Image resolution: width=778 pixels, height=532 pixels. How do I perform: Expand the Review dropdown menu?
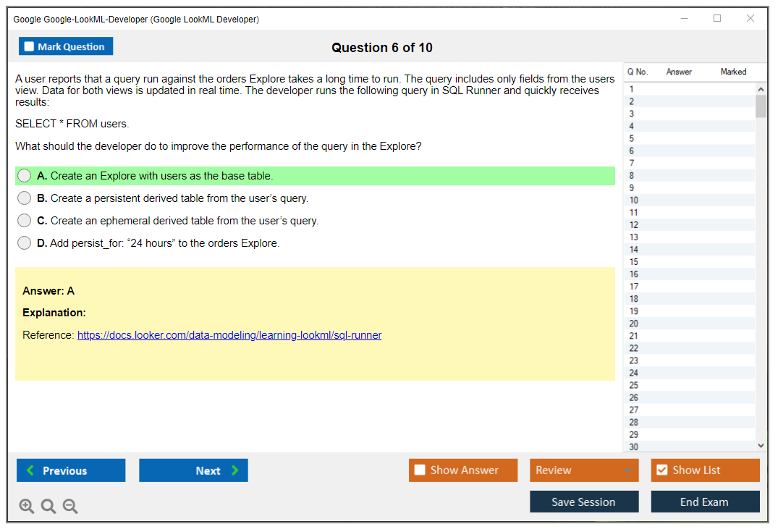583,470
